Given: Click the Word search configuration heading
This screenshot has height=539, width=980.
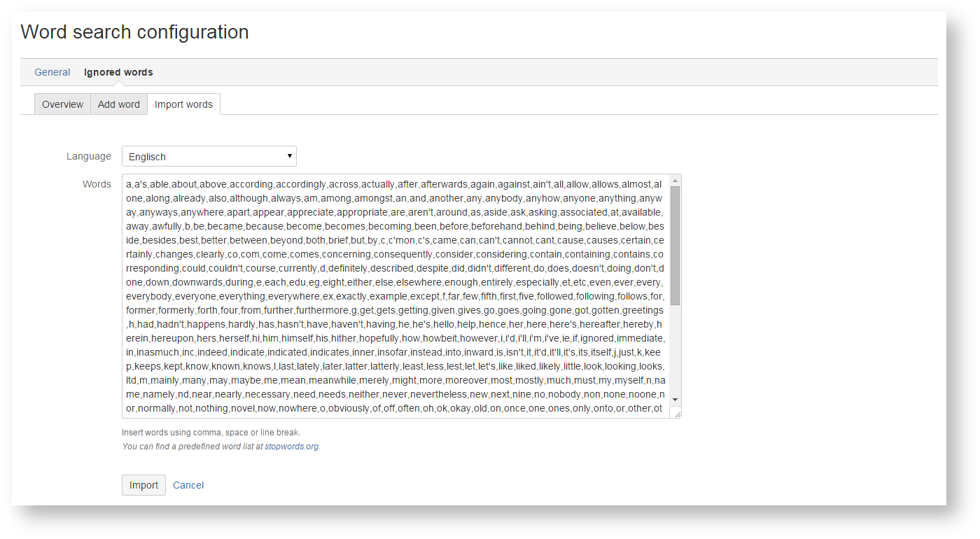Looking at the screenshot, I should click(x=134, y=32).
